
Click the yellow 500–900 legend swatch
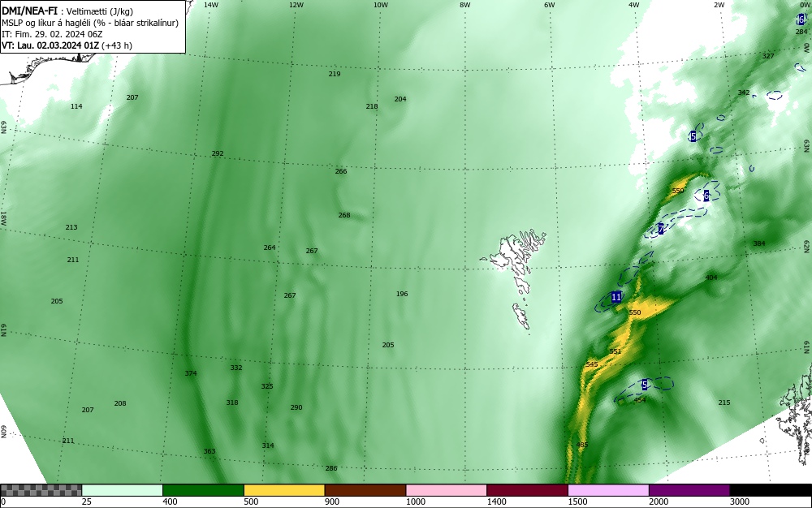pyautogui.click(x=284, y=490)
